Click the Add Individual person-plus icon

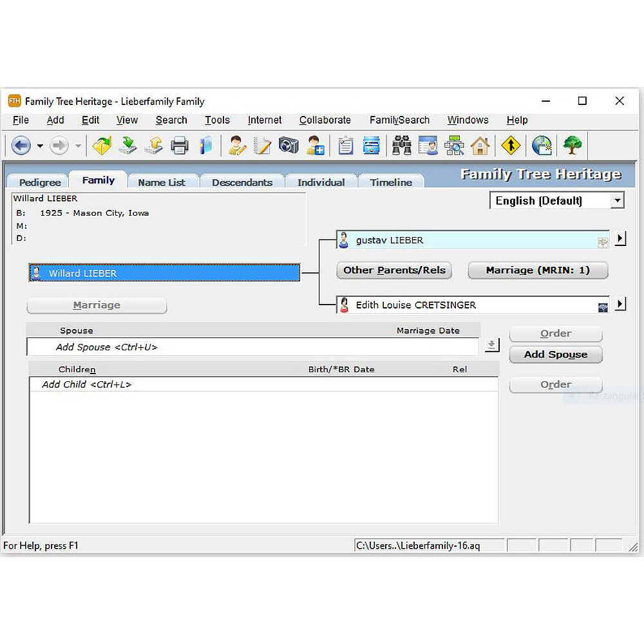[x=315, y=146]
